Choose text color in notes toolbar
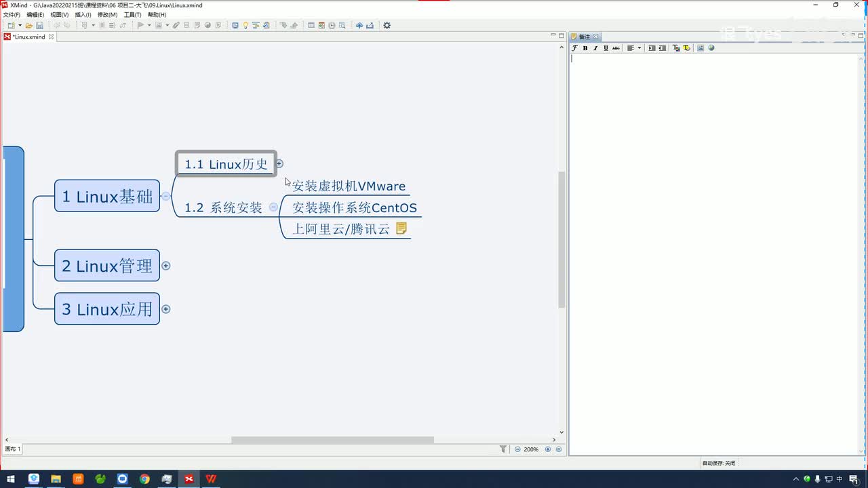The image size is (868, 488). pyautogui.click(x=676, y=48)
